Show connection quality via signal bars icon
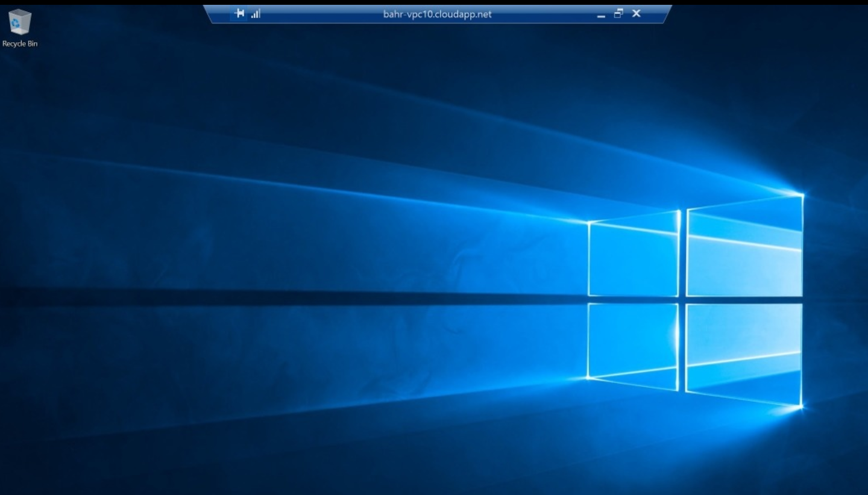 click(x=256, y=13)
